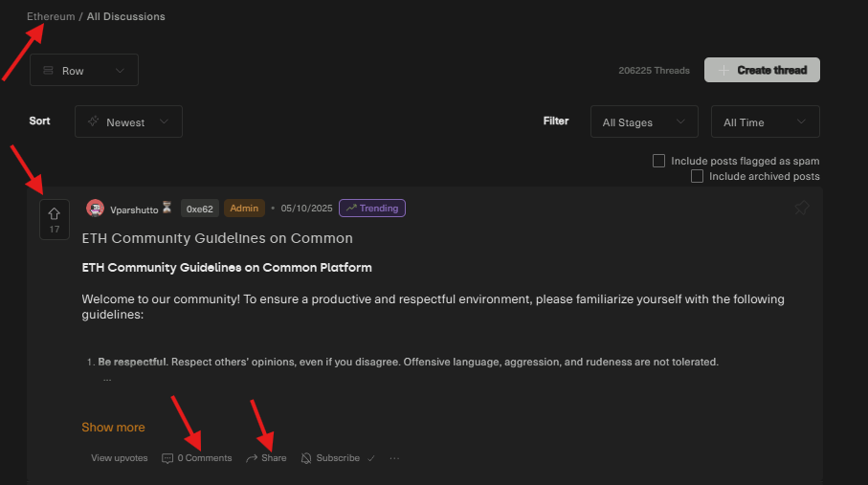Viewport: 868px width, 485px height.
Task: Click Vparshutto's profile avatar
Action: 95,209
